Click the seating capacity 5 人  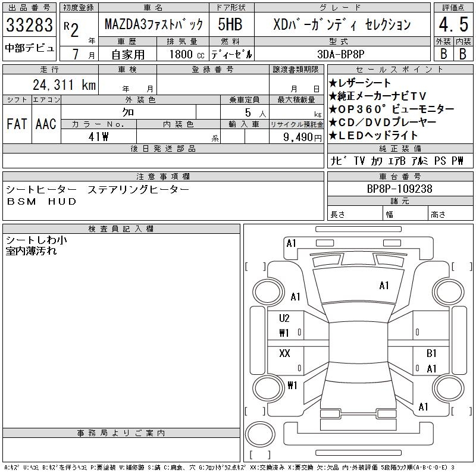[255, 113]
